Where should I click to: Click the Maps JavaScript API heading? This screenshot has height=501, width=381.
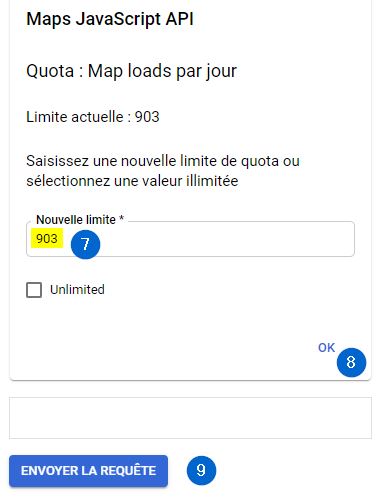point(110,19)
